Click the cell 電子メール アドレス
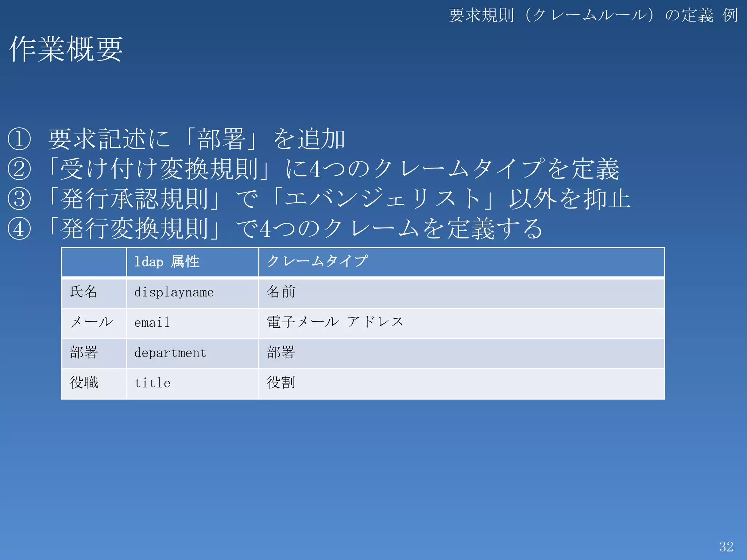 pyautogui.click(x=461, y=323)
